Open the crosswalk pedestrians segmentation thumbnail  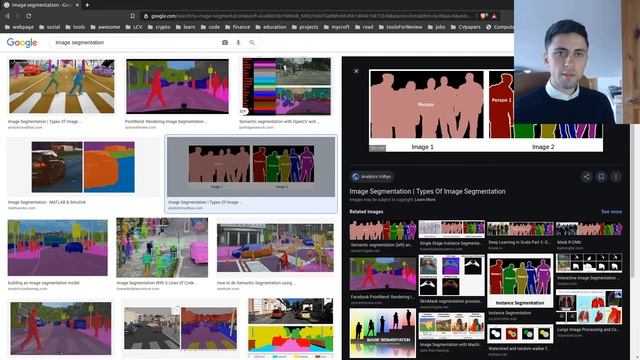[x=62, y=87]
